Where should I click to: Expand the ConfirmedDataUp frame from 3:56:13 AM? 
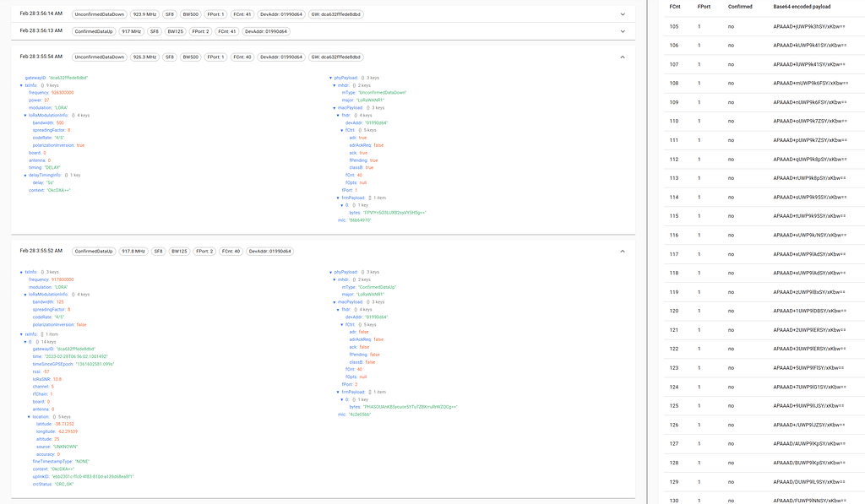623,32
